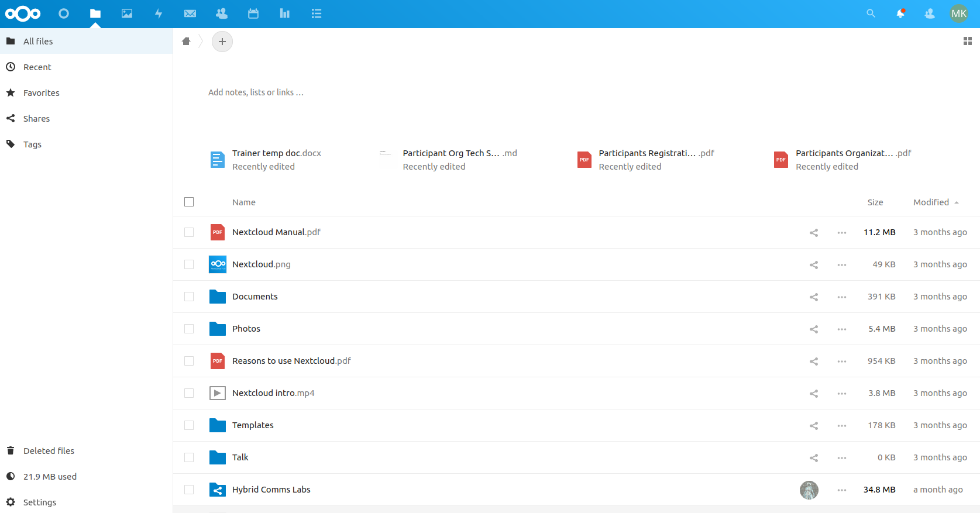Screen dimensions: 980x513
Task: Open the Contacts app icon in top bar
Action: coord(222,13)
